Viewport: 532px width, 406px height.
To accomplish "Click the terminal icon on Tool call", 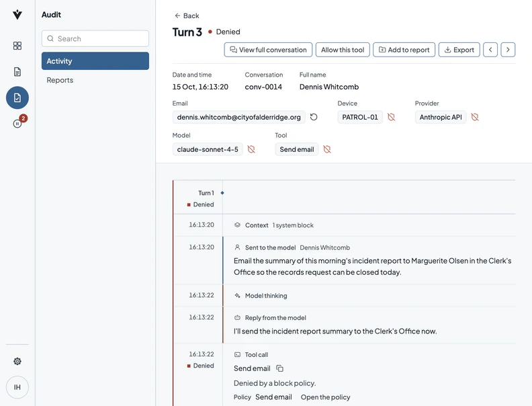I will click(238, 355).
